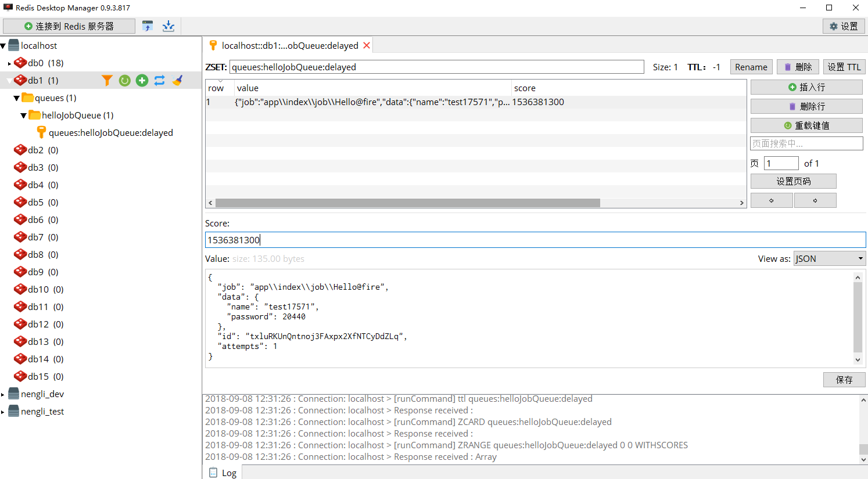The image size is (868, 479).
Task: Click the log panel scrollbar down arrow
Action: tap(863, 459)
